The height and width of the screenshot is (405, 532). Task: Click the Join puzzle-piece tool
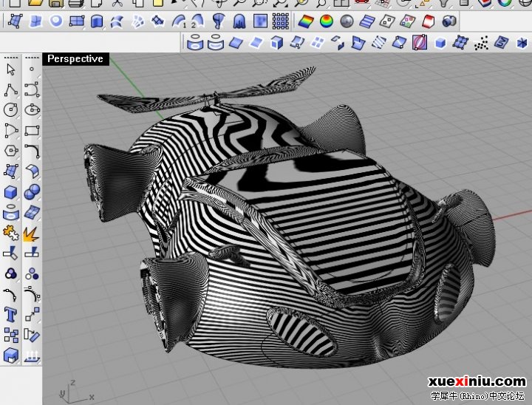tap(11, 233)
